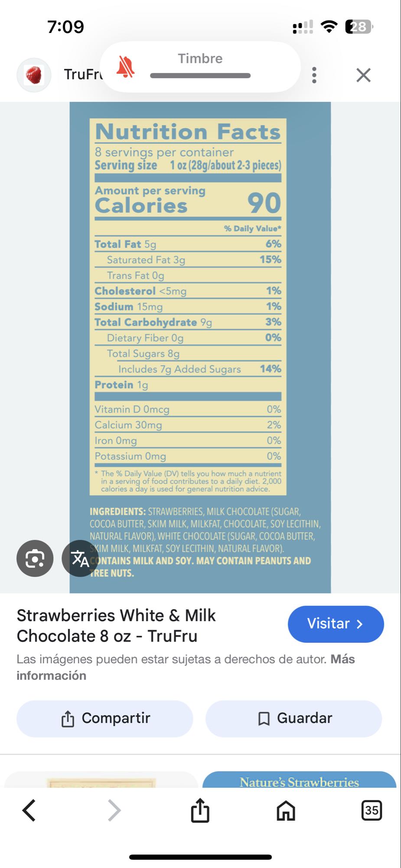Save image with Guardar button
401x868 pixels.
click(x=293, y=718)
